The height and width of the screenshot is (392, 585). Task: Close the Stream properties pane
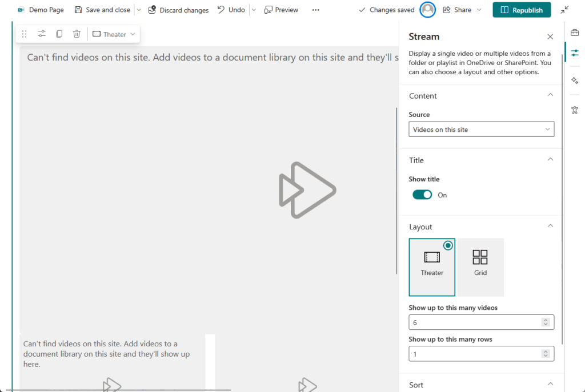pos(550,37)
